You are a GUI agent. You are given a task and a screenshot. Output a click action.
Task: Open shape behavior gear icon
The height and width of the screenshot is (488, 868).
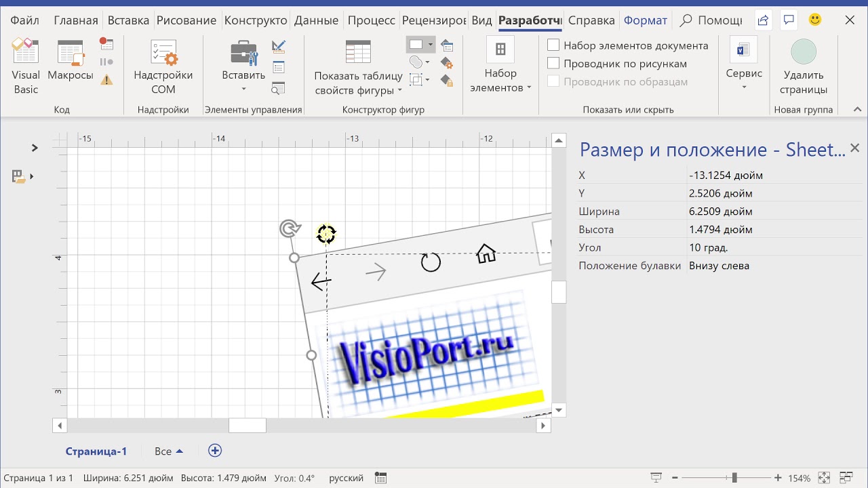(447, 63)
